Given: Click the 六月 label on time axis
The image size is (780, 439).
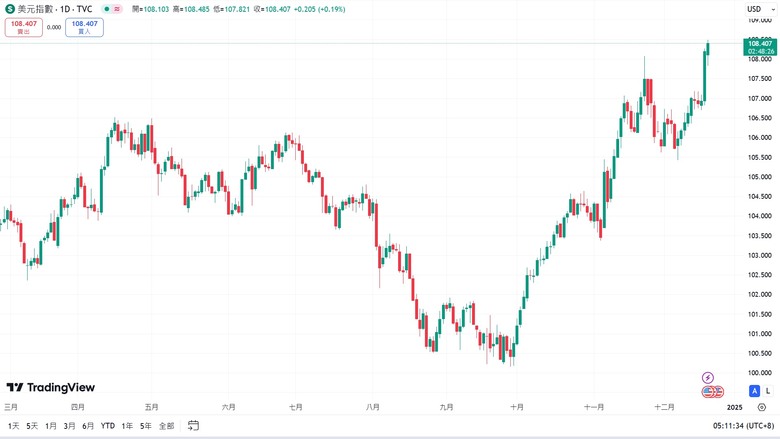Looking at the screenshot, I should click(x=228, y=407).
